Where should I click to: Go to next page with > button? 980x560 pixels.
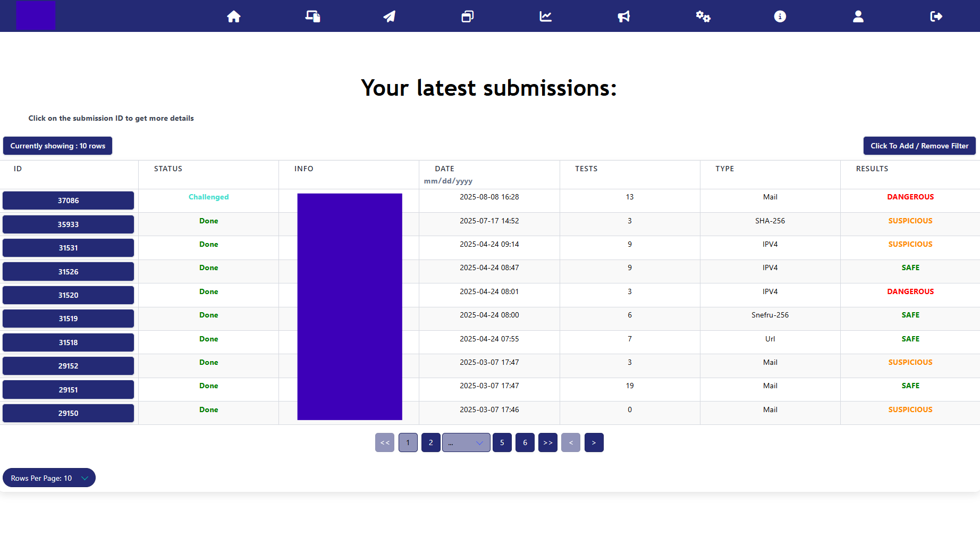pos(594,442)
